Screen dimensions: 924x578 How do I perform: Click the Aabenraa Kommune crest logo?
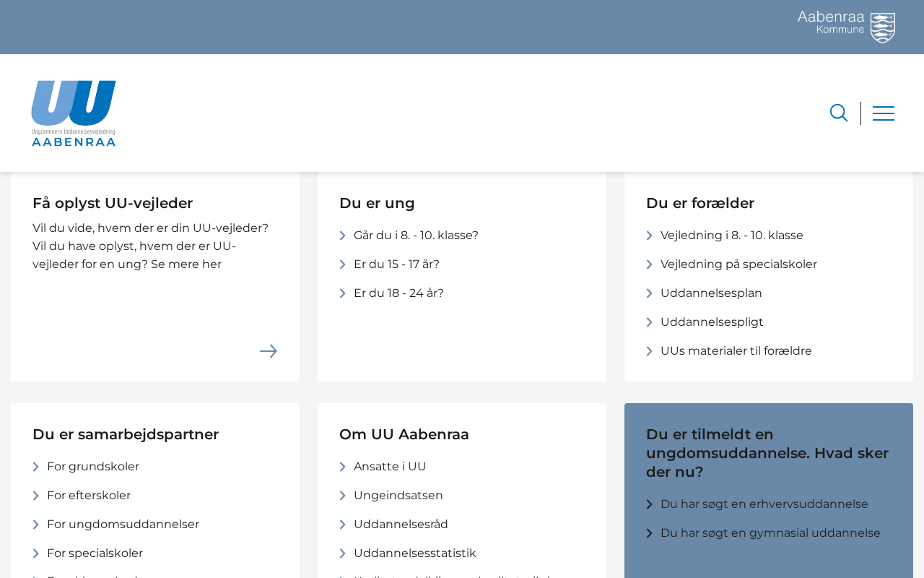point(846,27)
